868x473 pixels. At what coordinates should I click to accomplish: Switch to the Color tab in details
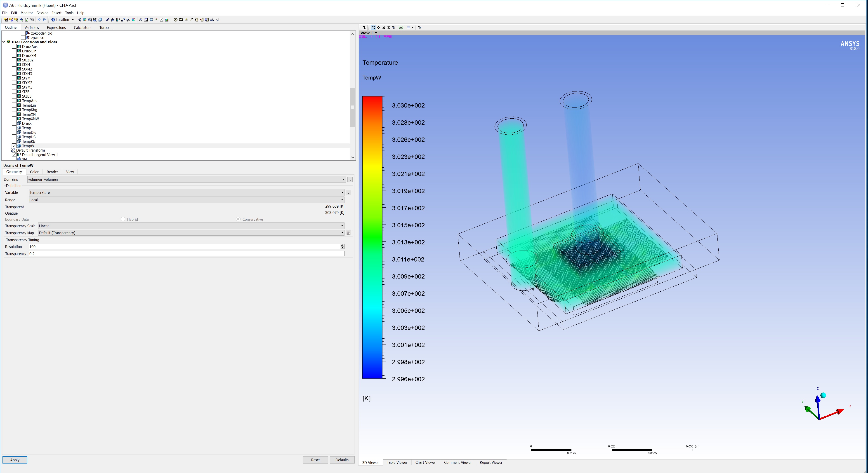34,172
